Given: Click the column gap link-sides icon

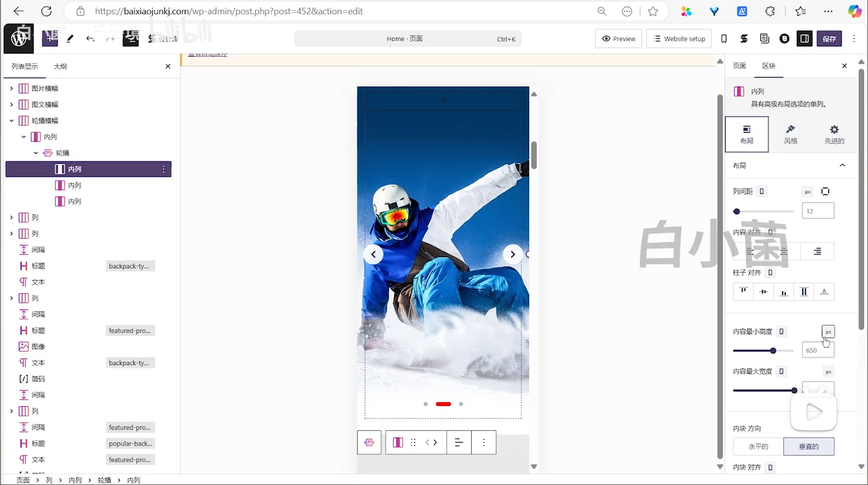Looking at the screenshot, I should coord(825,191).
